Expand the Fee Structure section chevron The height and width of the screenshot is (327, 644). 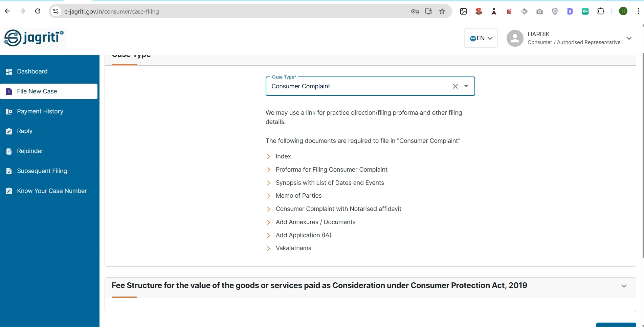point(624,286)
